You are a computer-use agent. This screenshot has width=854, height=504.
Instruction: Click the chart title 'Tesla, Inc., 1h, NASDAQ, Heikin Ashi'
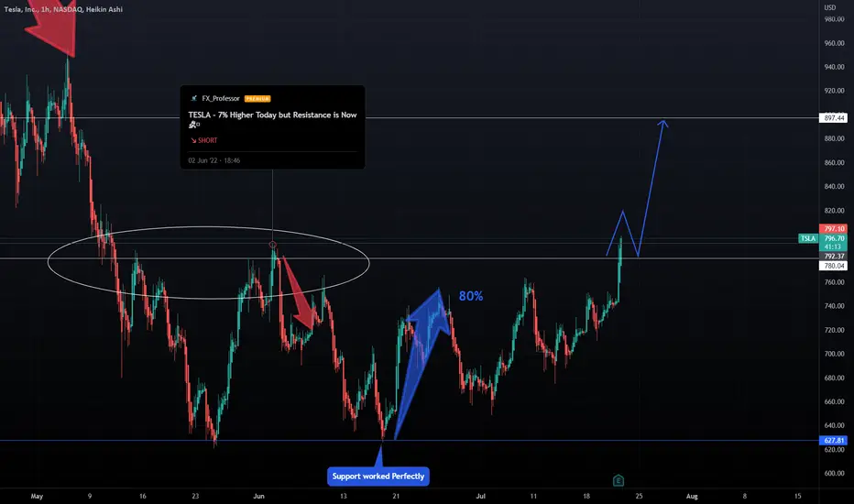pos(63,9)
